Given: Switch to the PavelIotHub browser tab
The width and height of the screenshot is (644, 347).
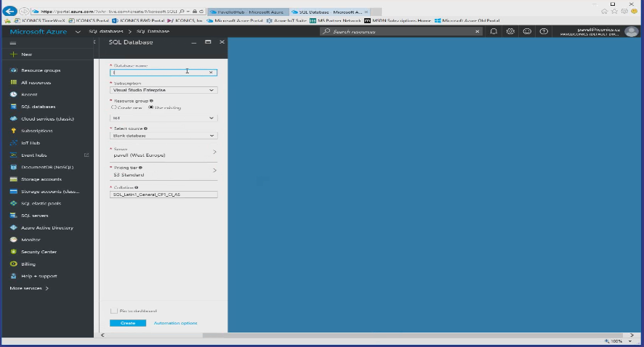Looking at the screenshot, I should (x=247, y=12).
